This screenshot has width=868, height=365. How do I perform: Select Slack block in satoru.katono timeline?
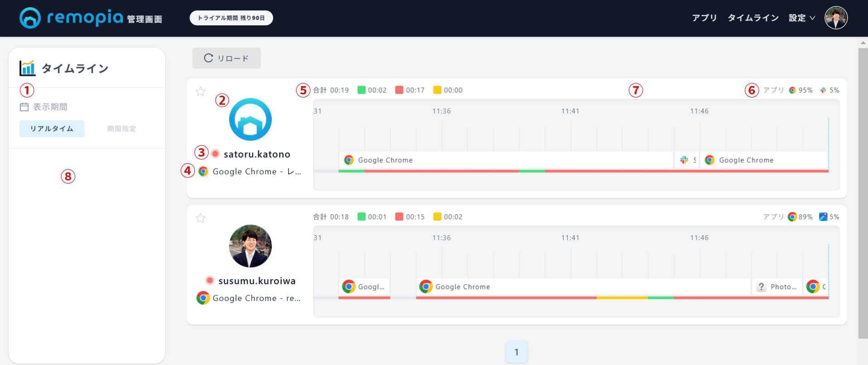tap(687, 160)
